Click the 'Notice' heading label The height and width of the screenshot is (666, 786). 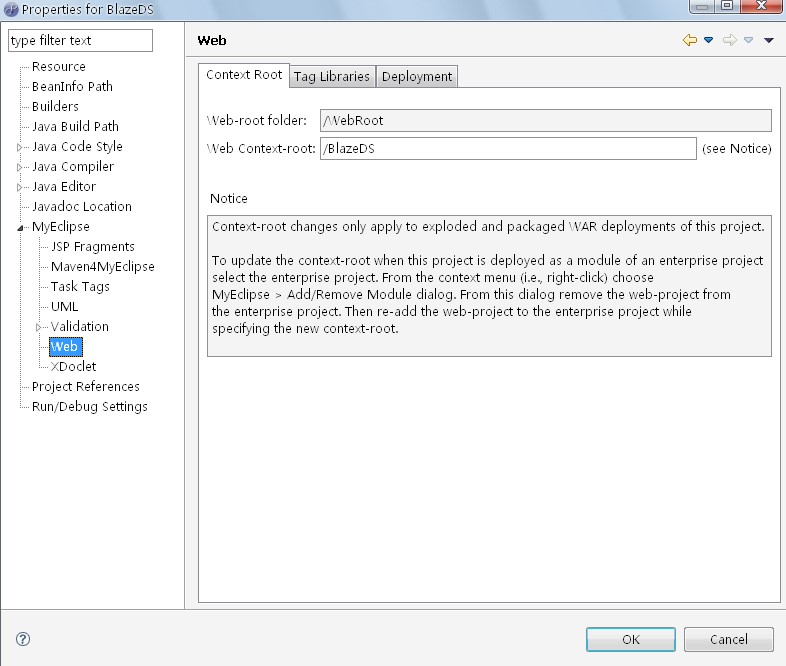[229, 199]
